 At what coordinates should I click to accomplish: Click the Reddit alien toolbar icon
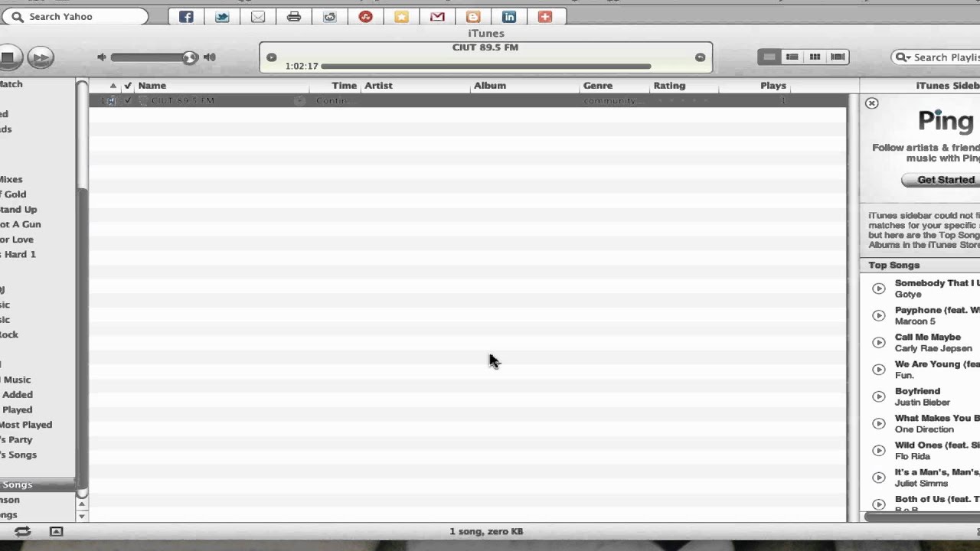330,16
